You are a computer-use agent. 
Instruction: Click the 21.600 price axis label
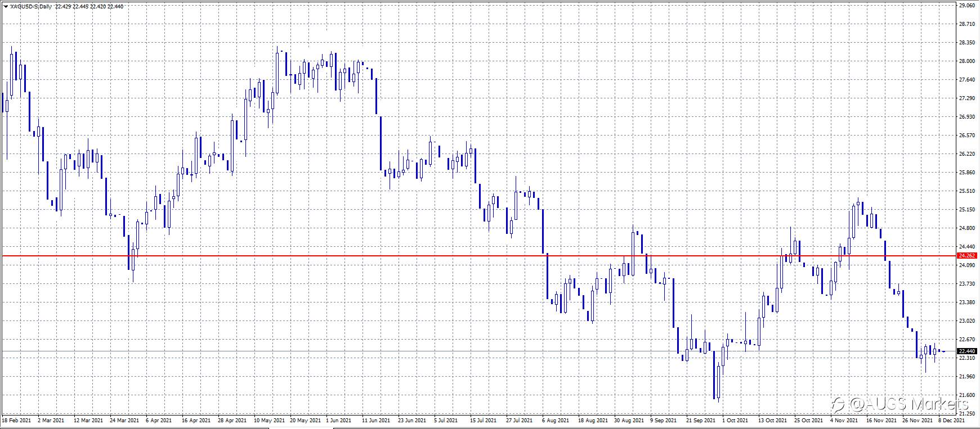(966, 395)
